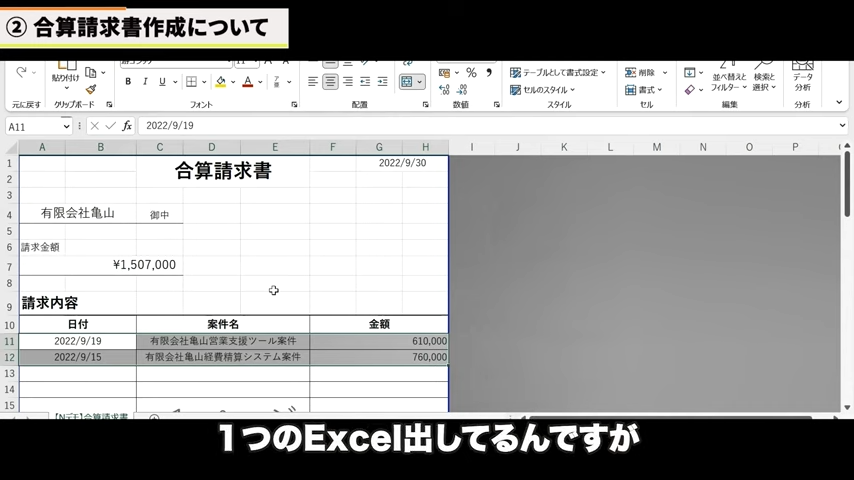Select the amount cell 760,000
The image size is (854, 480).
[x=379, y=357]
